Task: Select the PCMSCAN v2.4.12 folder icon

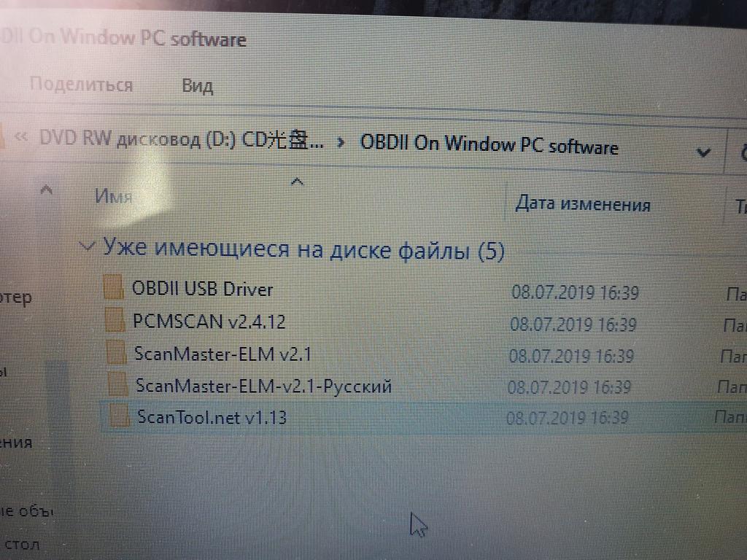Action: tap(115, 319)
